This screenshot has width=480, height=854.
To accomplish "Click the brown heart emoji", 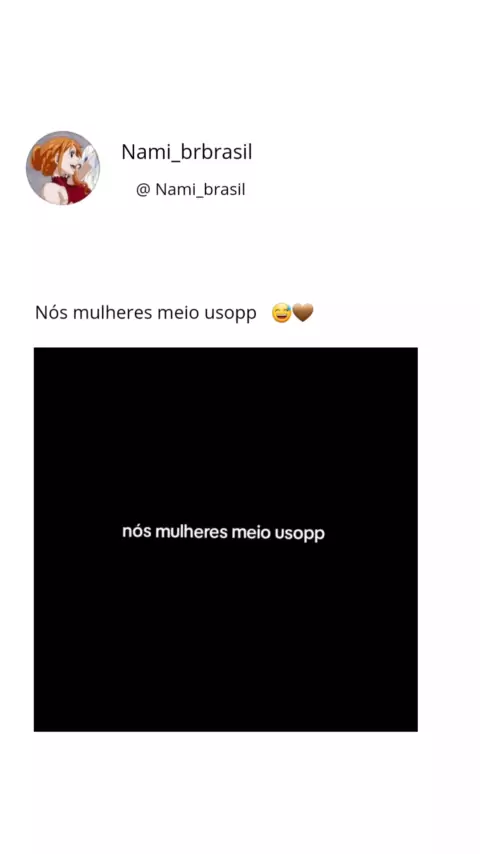I will (303, 313).
